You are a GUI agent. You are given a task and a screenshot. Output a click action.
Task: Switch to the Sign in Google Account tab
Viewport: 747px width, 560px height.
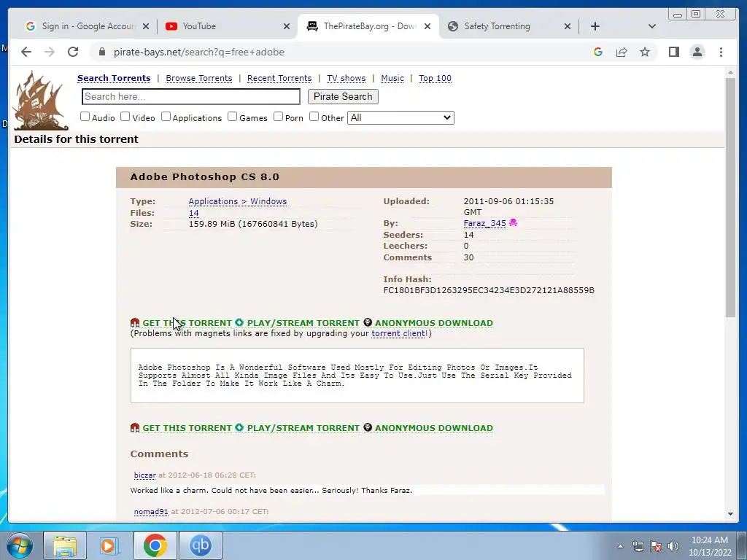(88, 26)
